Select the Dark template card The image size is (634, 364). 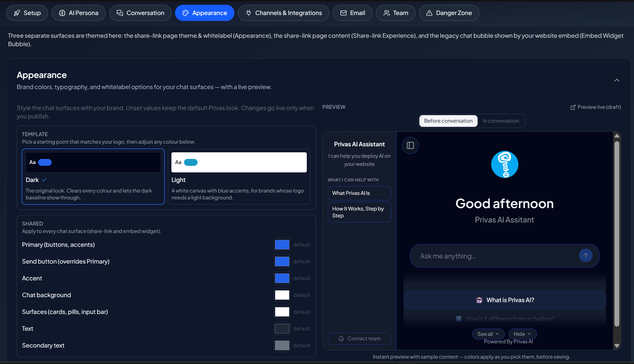click(x=93, y=177)
